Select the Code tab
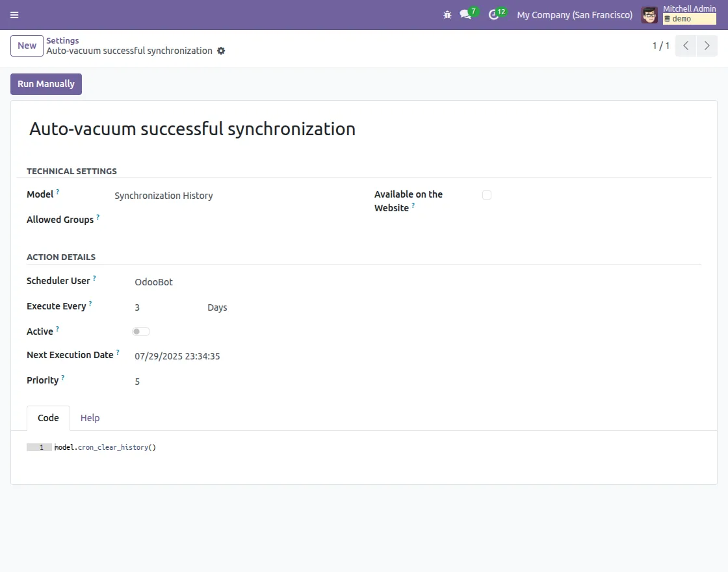 (x=47, y=418)
